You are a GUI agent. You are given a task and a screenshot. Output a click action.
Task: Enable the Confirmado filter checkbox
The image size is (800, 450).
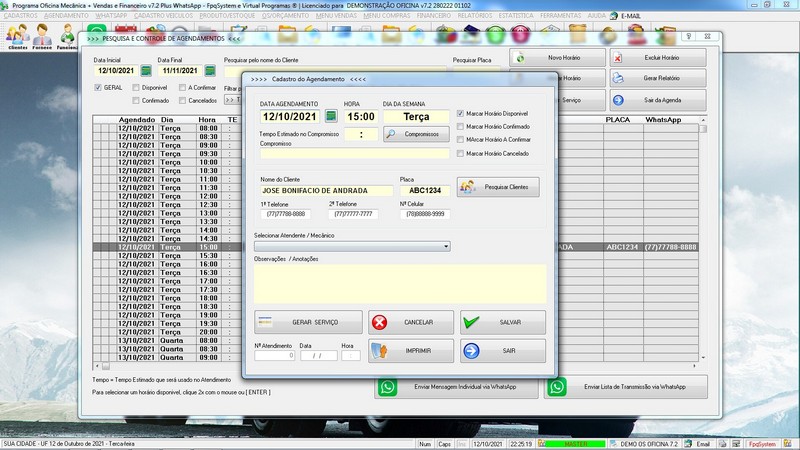click(136, 101)
